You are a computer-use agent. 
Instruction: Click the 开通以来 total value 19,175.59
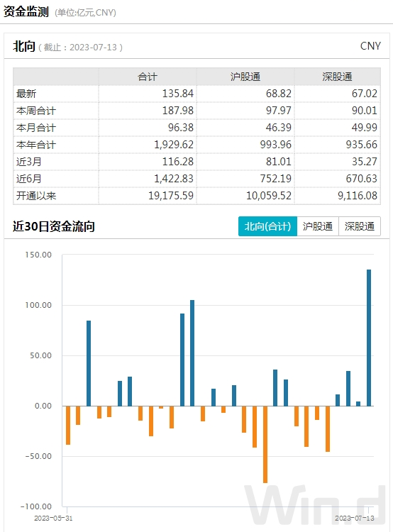171,196
